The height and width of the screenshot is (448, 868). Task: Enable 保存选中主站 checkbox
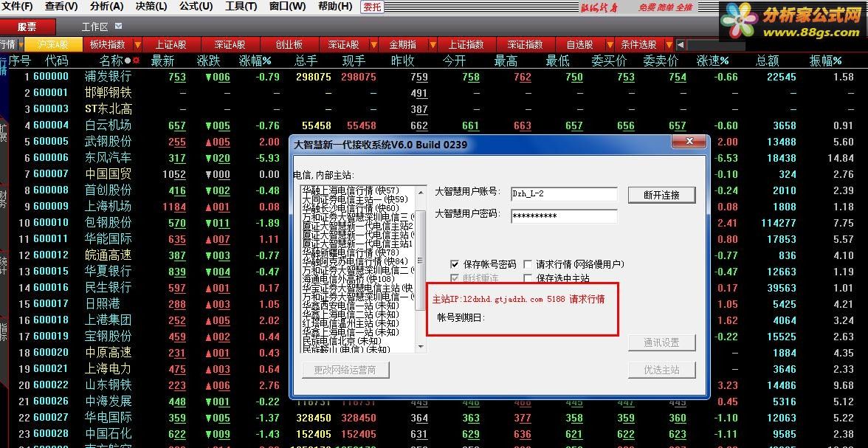(528, 278)
